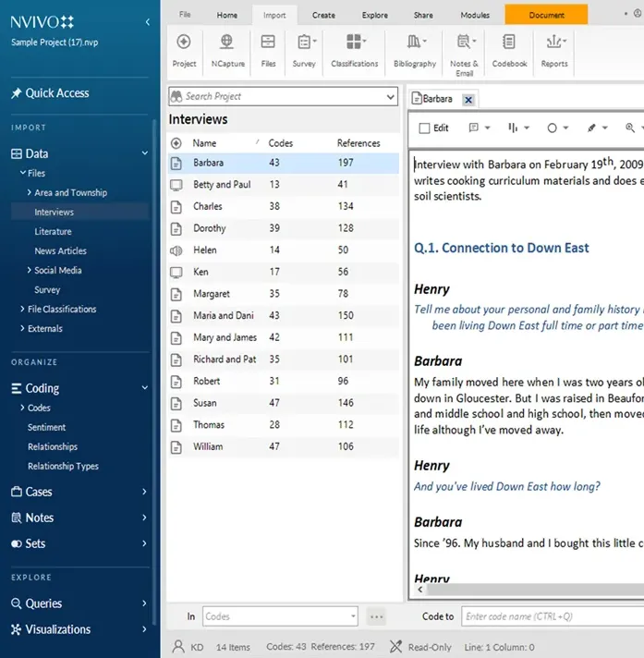The height and width of the screenshot is (658, 644).
Task: Expand Area and Township folder
Action: (29, 192)
